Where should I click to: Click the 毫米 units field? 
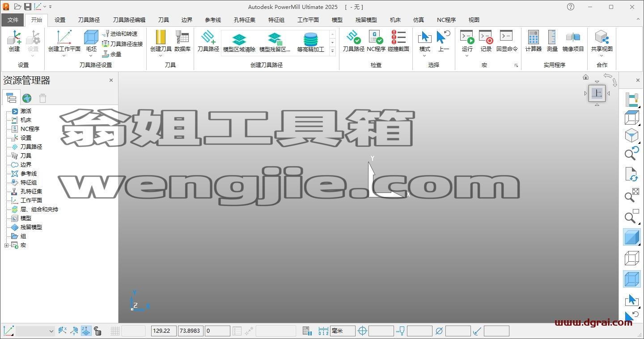343,331
